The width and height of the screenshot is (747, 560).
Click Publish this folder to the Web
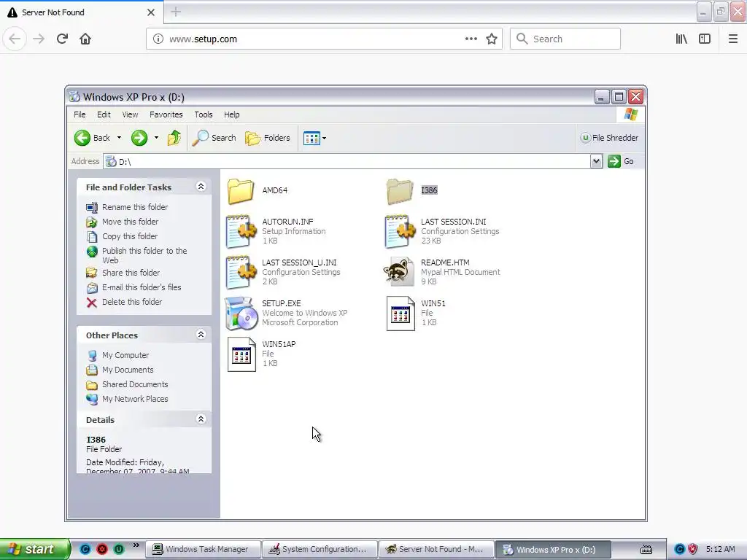tap(144, 256)
